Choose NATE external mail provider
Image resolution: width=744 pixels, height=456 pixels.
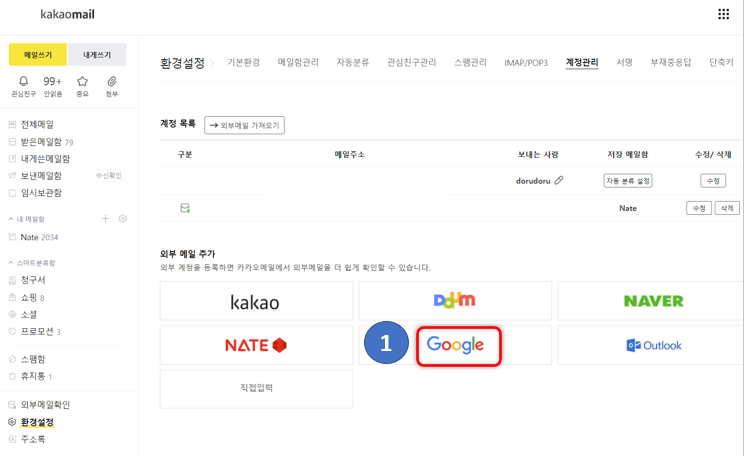256,345
